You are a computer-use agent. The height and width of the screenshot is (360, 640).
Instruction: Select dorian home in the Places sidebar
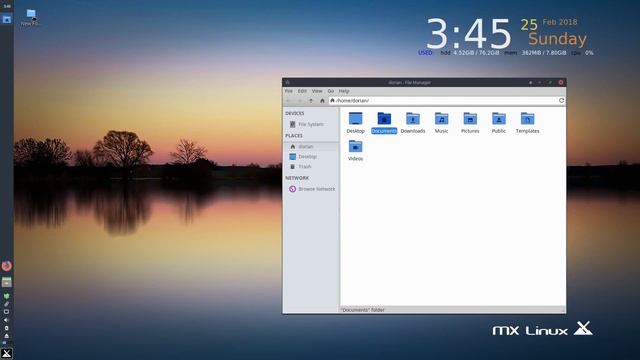coord(310,147)
